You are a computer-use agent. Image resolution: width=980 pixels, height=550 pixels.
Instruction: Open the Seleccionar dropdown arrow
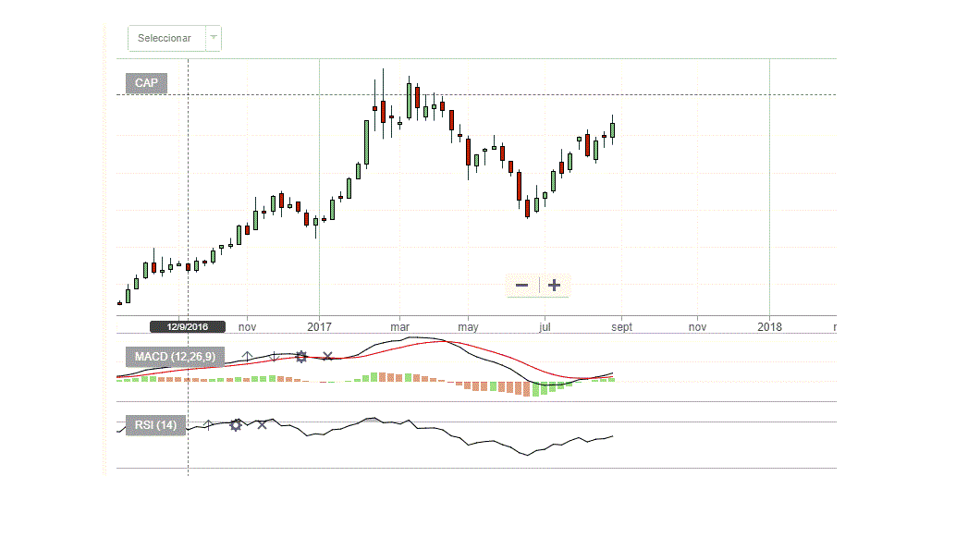click(214, 38)
